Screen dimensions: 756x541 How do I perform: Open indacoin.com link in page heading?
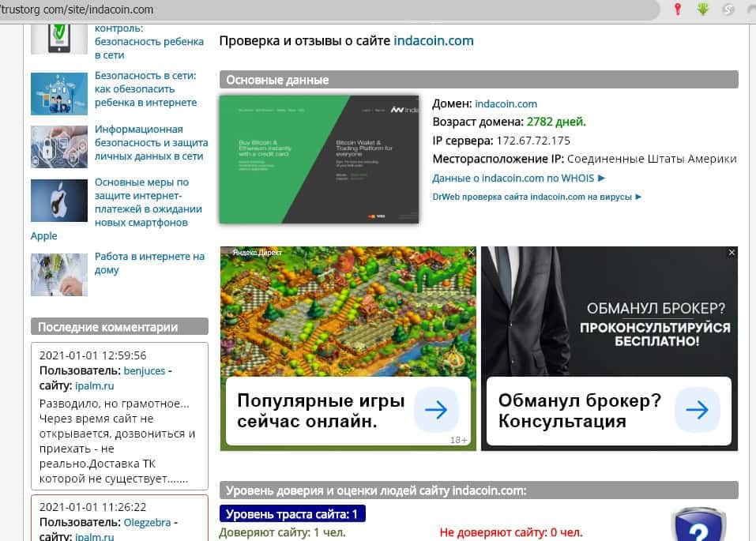coord(434,40)
